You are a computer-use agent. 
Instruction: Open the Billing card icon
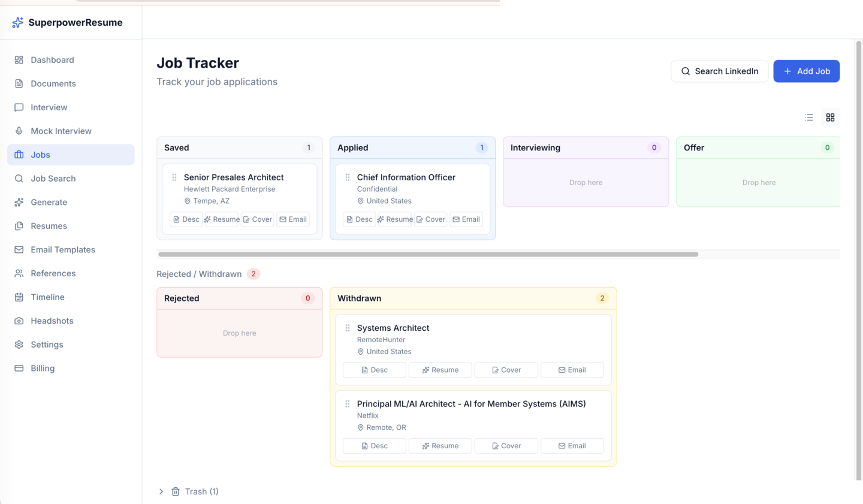pos(19,368)
